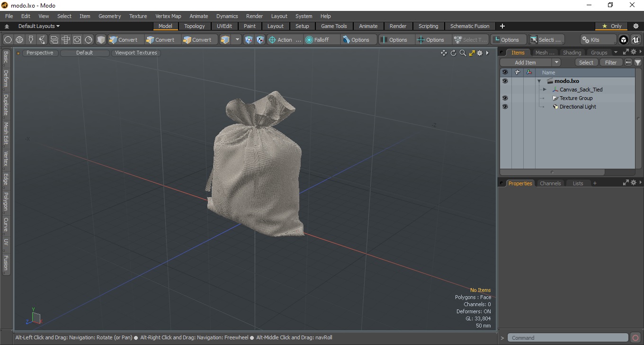Viewport: 644px width, 345px height.
Task: Click the Add Item button
Action: click(x=526, y=63)
